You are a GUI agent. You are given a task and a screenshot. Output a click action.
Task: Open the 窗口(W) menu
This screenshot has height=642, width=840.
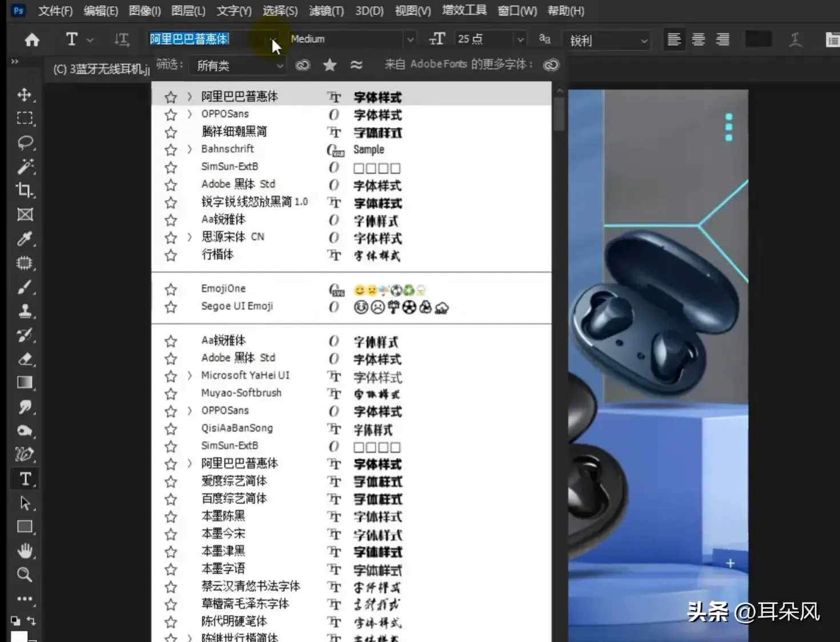point(517,11)
